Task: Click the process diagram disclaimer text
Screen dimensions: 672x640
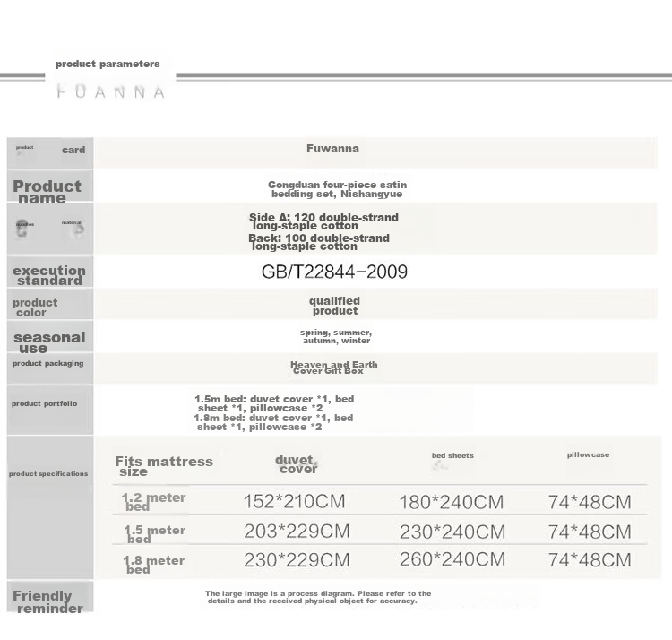Action: click(318, 597)
